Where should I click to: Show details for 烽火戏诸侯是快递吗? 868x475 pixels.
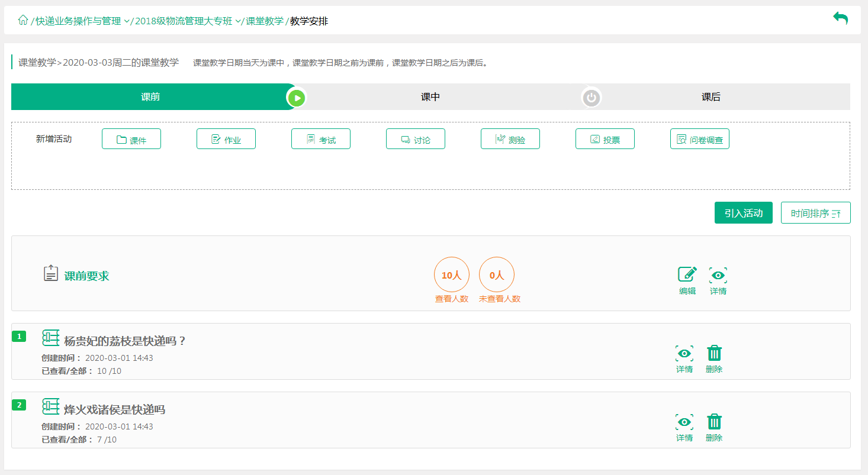point(684,422)
